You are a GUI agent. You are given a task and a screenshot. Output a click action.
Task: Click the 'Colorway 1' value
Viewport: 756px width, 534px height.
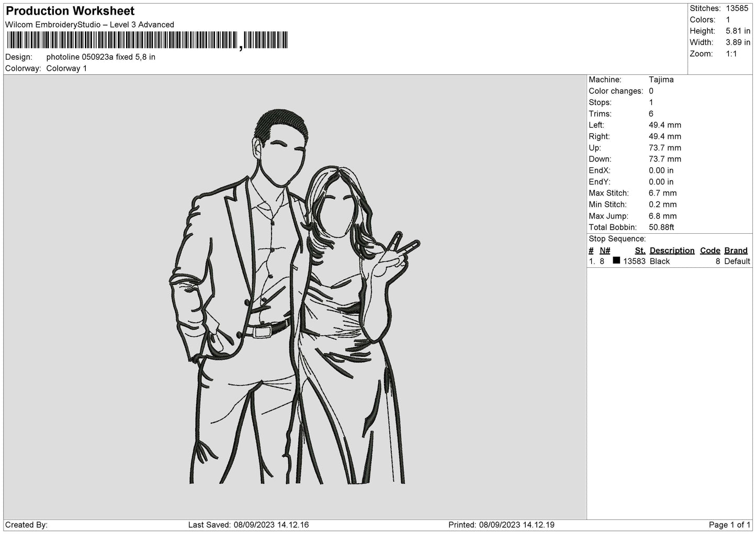coord(67,69)
